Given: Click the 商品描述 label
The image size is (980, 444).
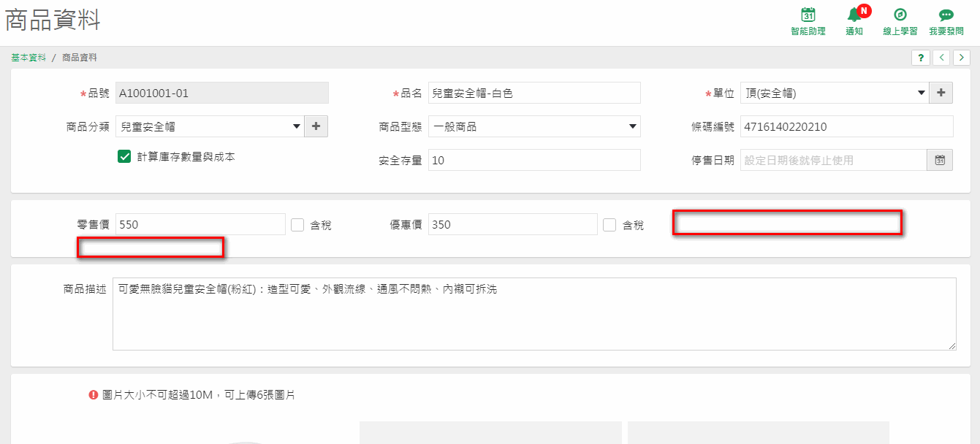Looking at the screenshot, I should [85, 289].
